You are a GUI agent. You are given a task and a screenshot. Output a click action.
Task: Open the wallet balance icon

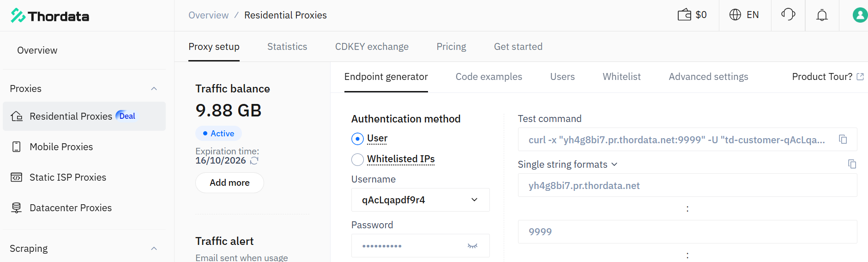[684, 15]
